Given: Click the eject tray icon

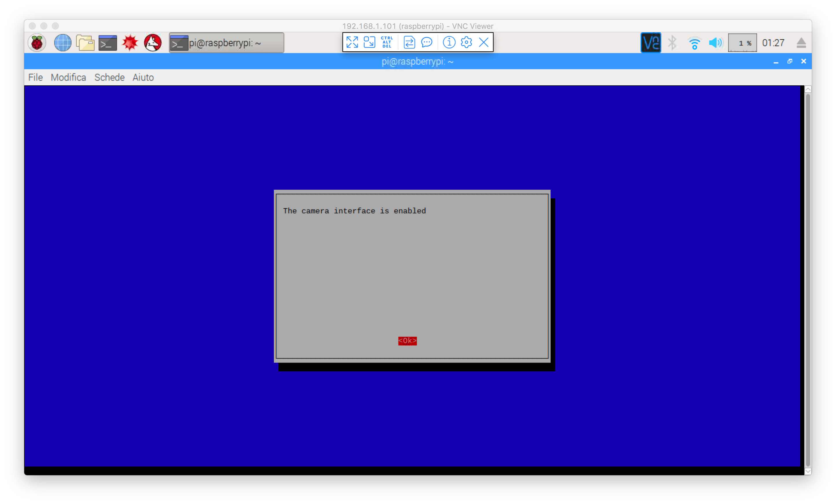Looking at the screenshot, I should pyautogui.click(x=801, y=43).
